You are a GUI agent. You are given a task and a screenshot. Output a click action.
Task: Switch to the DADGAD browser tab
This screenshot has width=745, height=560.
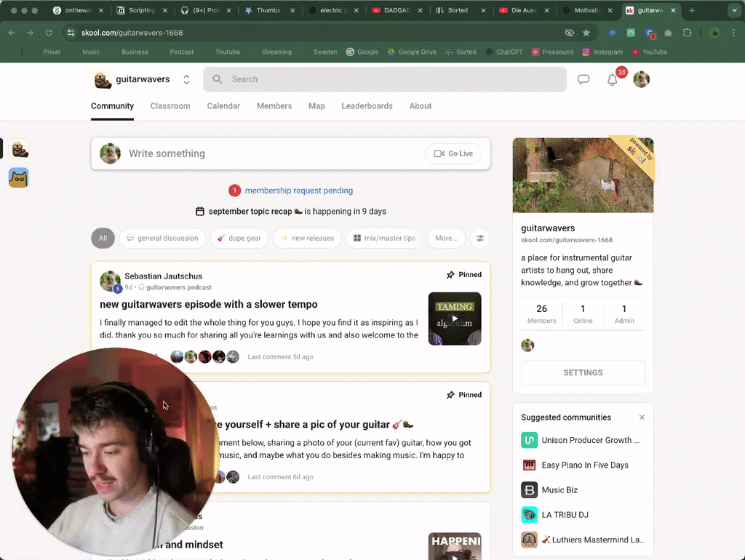[397, 10]
